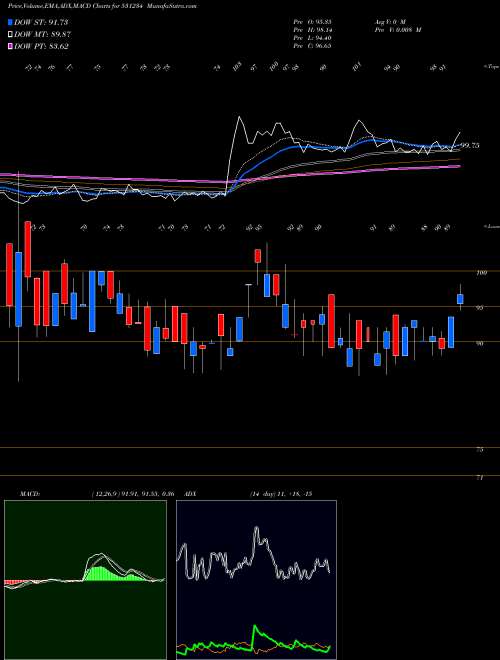The image size is (500, 660).
Task: Click the Avg V: 0 M text
Action: (x=389, y=22)
